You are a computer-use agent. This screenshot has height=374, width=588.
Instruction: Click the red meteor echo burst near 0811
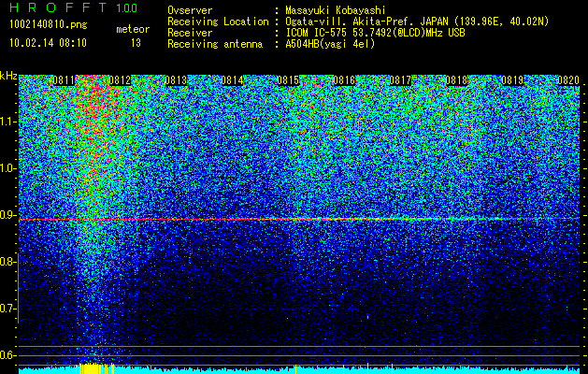click(x=92, y=123)
